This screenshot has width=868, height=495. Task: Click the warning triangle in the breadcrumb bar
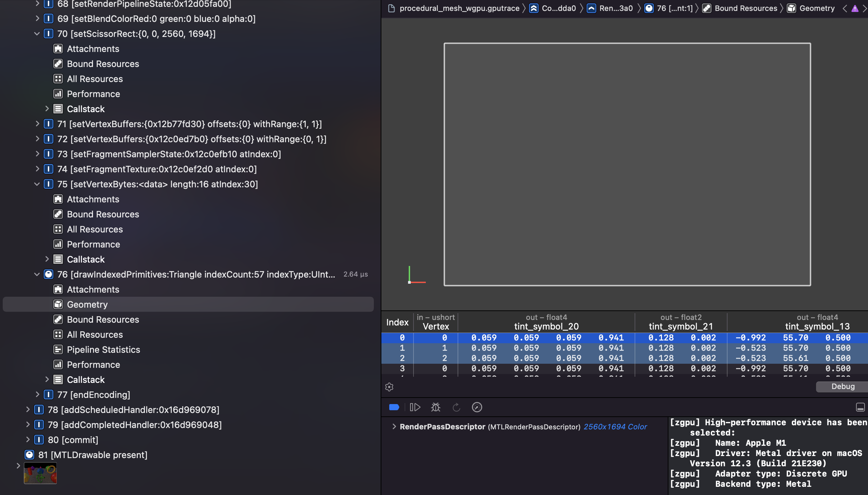(855, 8)
